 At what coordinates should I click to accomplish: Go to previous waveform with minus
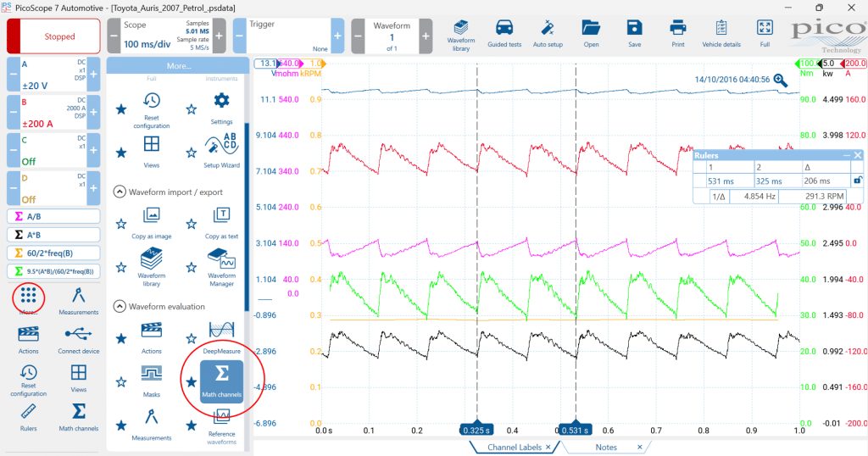click(x=359, y=36)
